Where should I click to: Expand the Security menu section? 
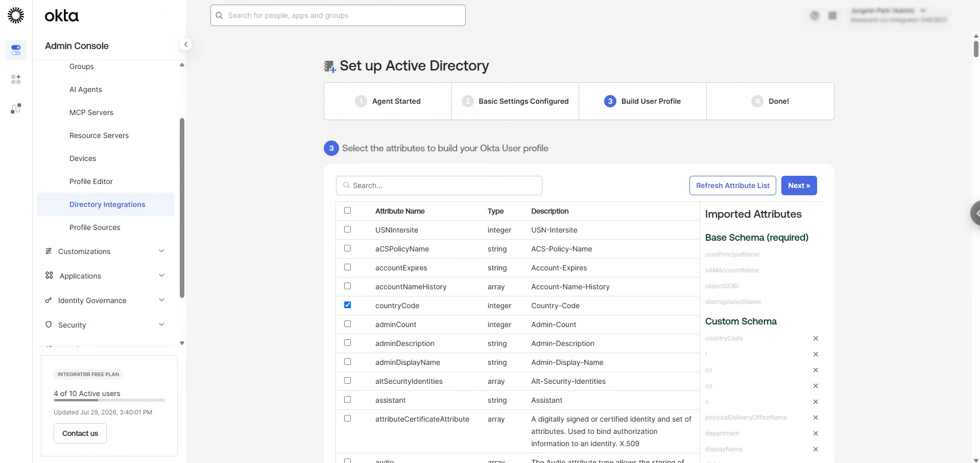[x=106, y=325]
